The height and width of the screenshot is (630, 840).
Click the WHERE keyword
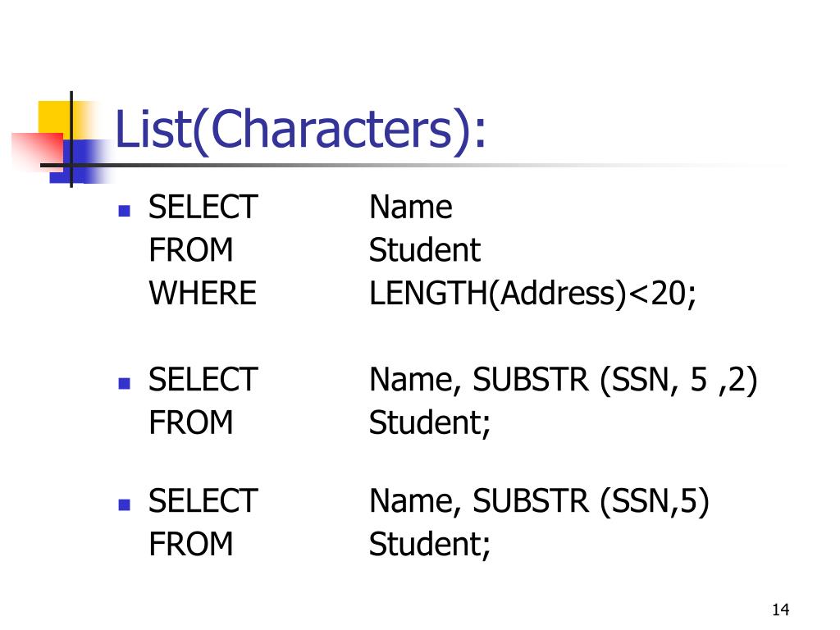203,293
